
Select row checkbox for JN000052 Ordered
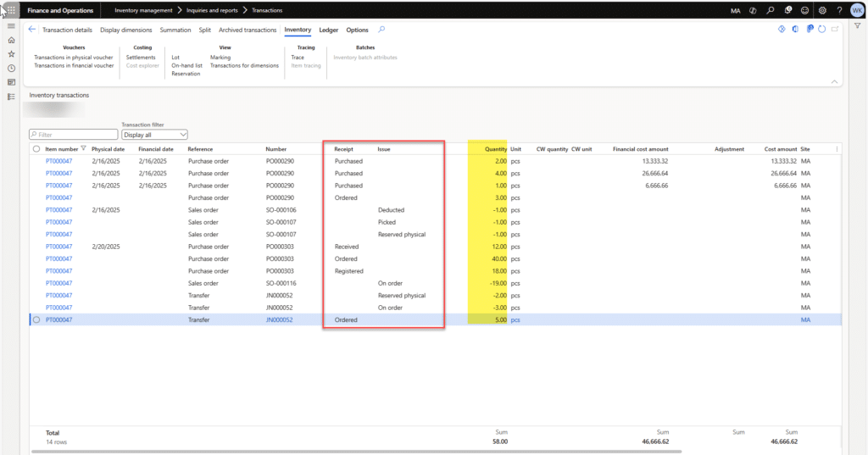[x=36, y=319]
